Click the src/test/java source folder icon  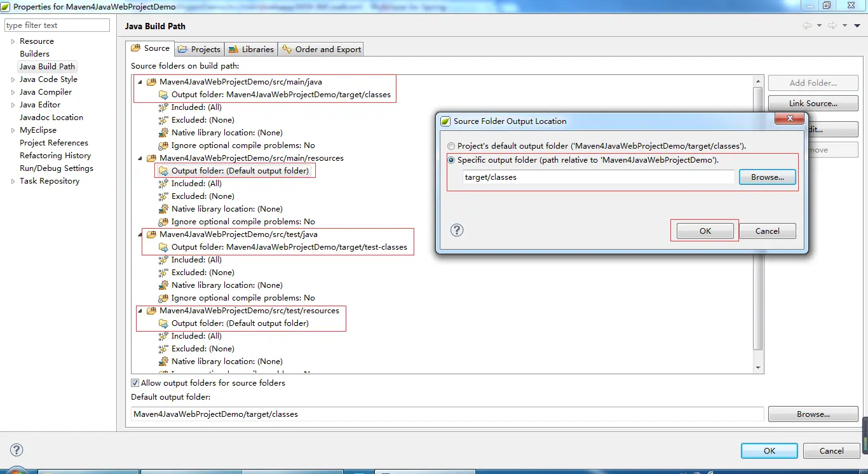pyautogui.click(x=151, y=234)
